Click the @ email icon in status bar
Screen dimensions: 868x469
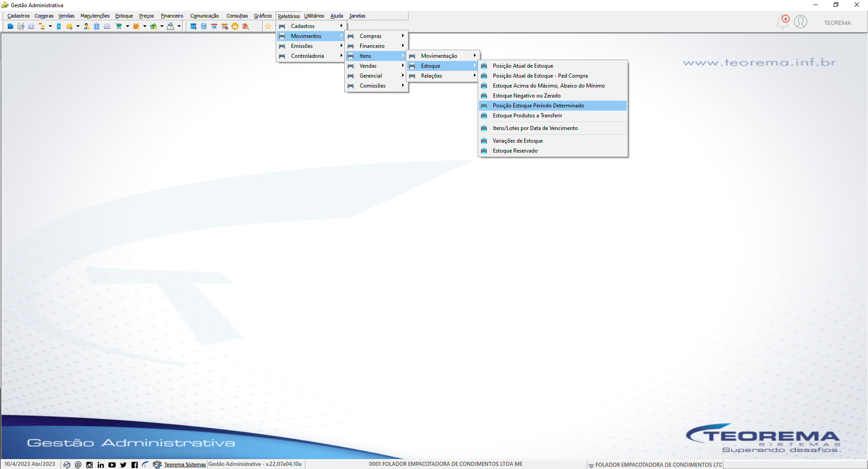(78, 464)
